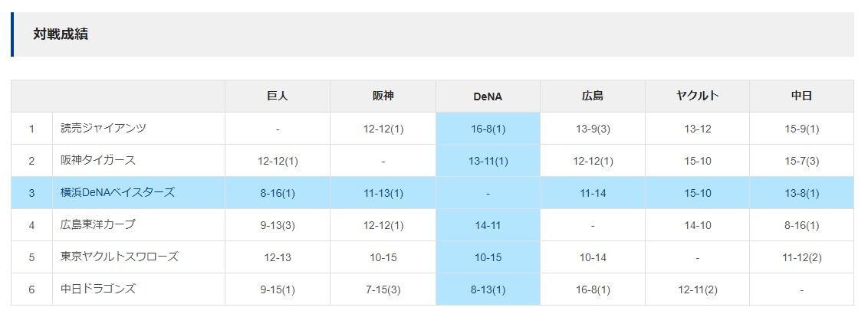
Task: Select the ヤクルト column header
Action: 697,96
